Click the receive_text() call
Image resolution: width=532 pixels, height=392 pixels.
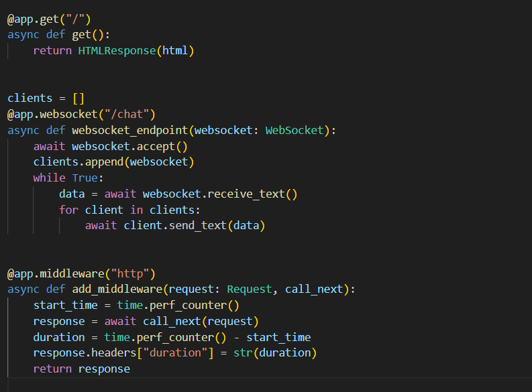coord(252,194)
